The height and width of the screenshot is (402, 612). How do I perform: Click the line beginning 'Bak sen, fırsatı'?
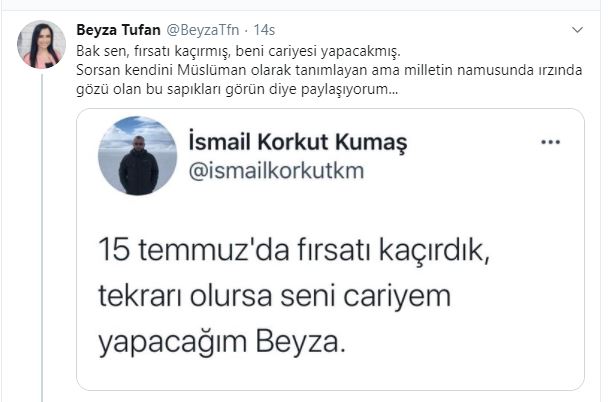[x=238, y=52]
